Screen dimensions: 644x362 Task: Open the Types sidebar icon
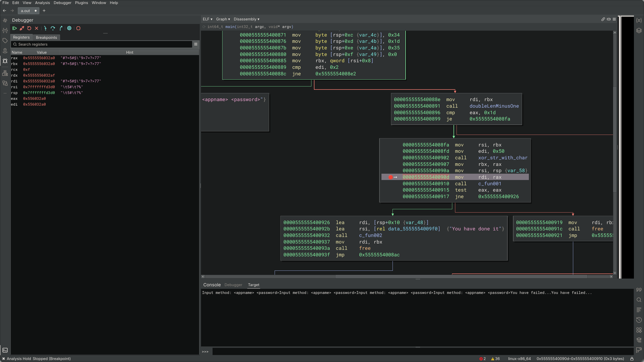coord(5,31)
